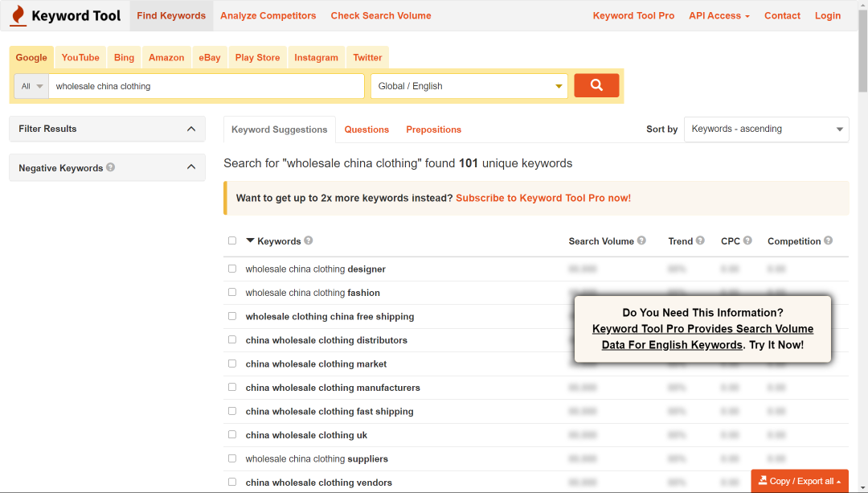Click the CPC column help icon
This screenshot has width=868, height=493.
click(x=747, y=240)
